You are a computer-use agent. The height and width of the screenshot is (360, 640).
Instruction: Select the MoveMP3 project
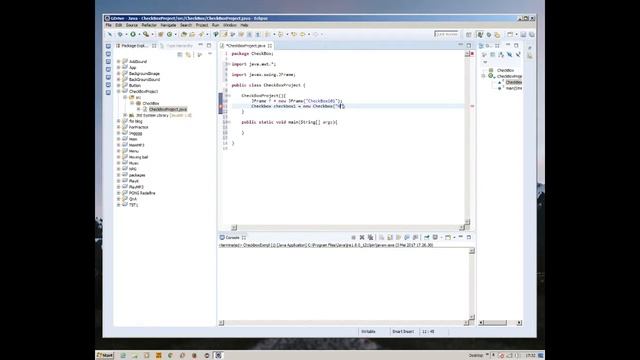[136, 145]
